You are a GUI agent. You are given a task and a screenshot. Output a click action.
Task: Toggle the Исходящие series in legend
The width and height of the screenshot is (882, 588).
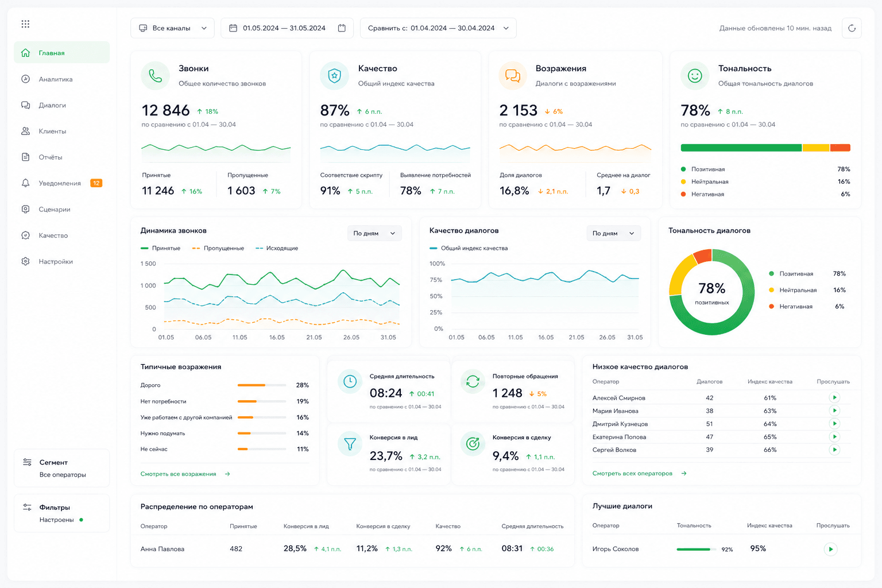tap(277, 249)
